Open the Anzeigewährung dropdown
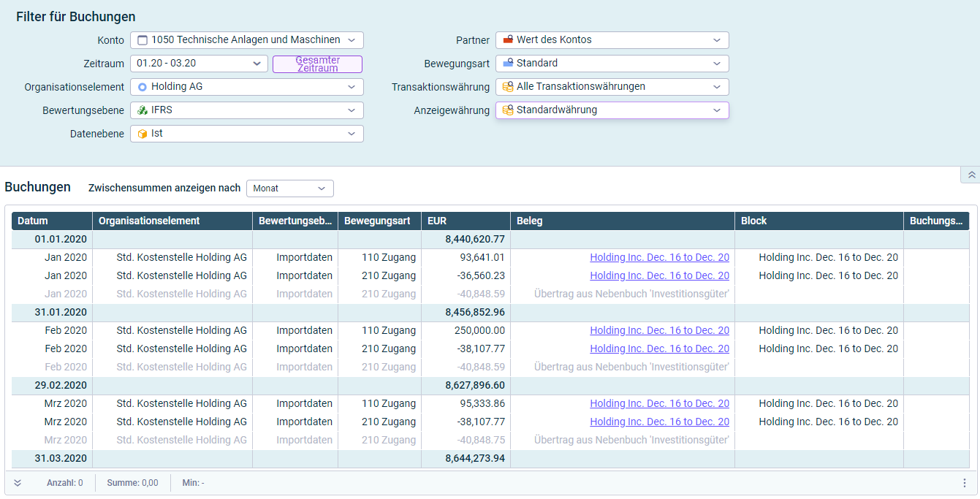Screen dimensions: 980x499 [612, 110]
